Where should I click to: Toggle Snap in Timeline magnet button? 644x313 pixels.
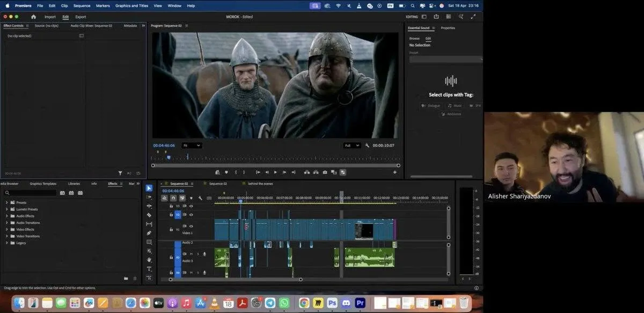[173, 198]
